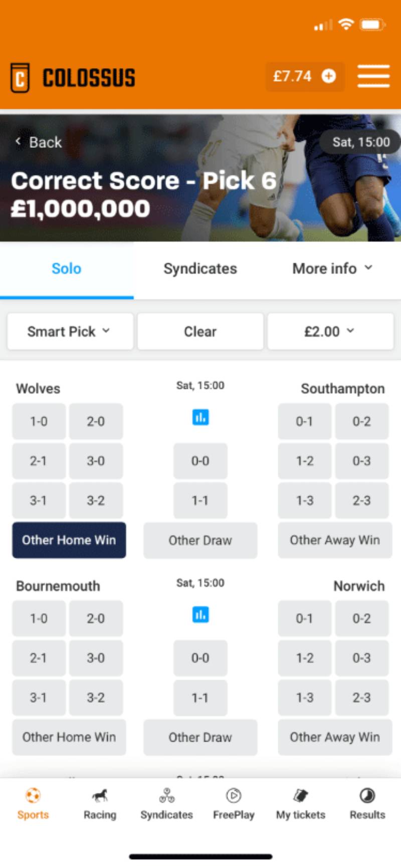Open FreePlay from bottom navigation
This screenshot has height=868, width=401.
(x=234, y=804)
